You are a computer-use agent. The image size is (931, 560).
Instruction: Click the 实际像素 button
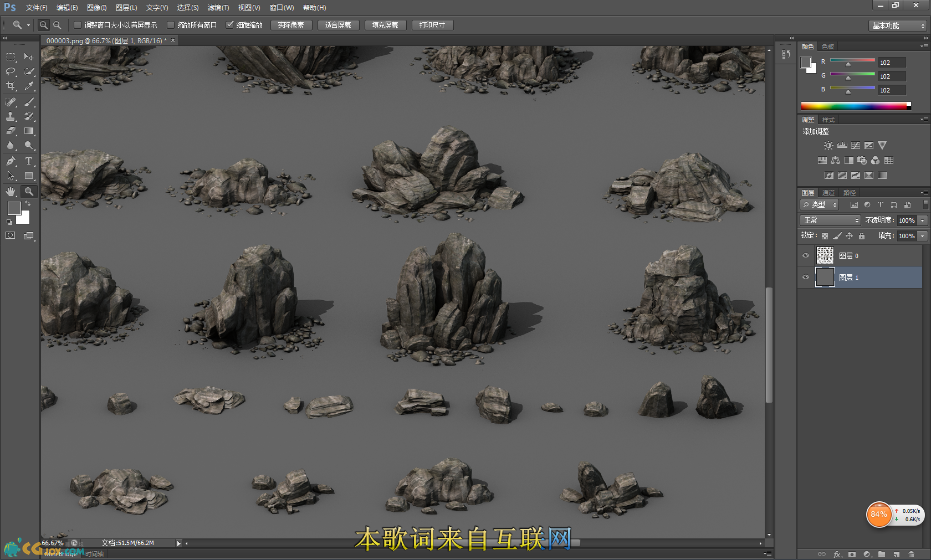click(x=291, y=25)
